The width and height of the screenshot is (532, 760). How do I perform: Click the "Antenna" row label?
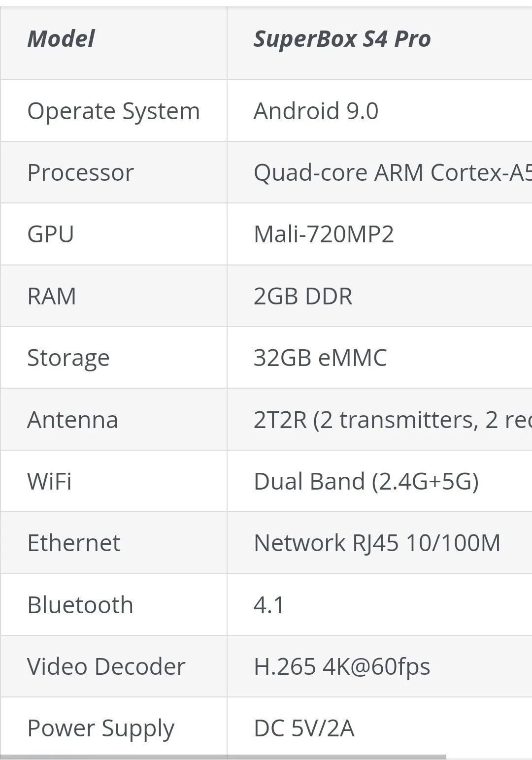coord(72,420)
